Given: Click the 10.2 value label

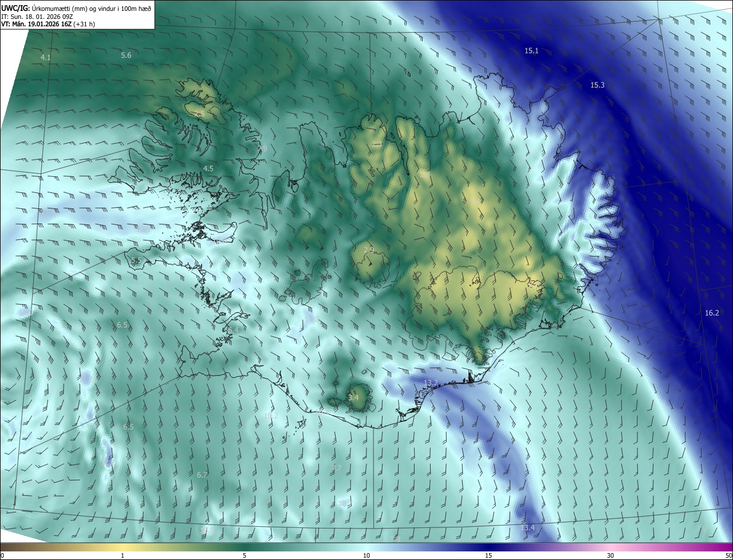Looking at the screenshot, I should point(271,415).
